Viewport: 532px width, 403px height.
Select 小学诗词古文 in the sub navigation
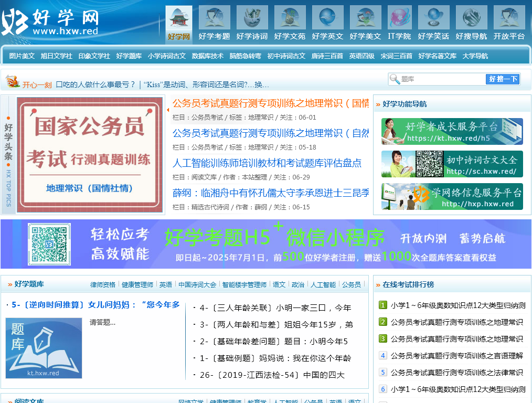point(167,56)
